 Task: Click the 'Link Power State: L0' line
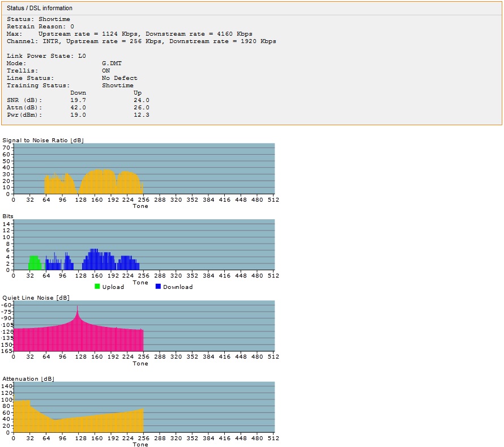[46, 56]
